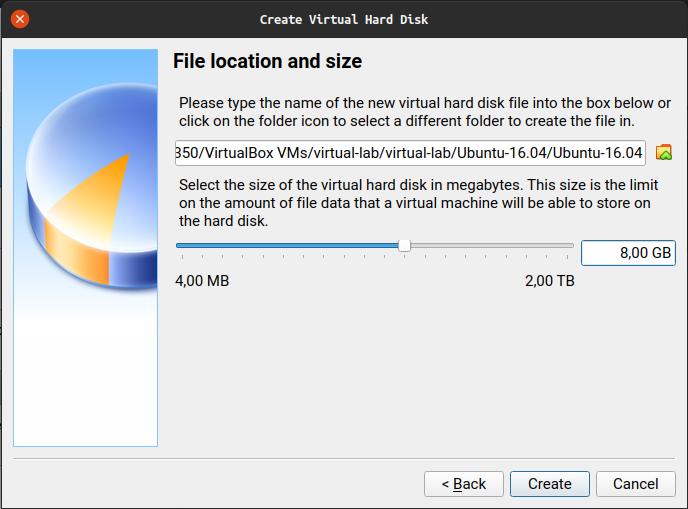Click the 2,00 TB maximum label

point(549,281)
